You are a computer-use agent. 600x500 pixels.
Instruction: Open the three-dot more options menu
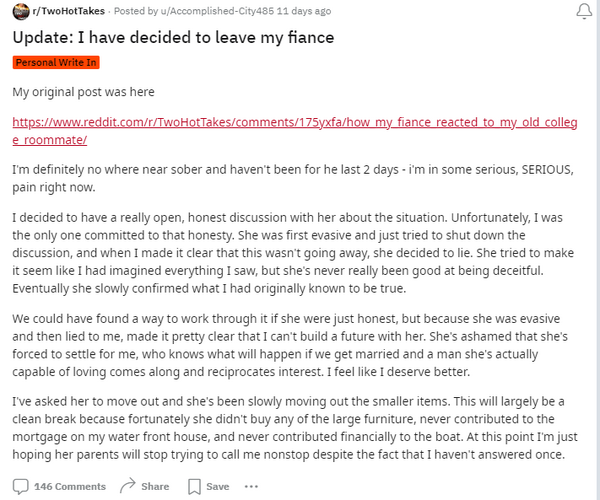point(251,487)
